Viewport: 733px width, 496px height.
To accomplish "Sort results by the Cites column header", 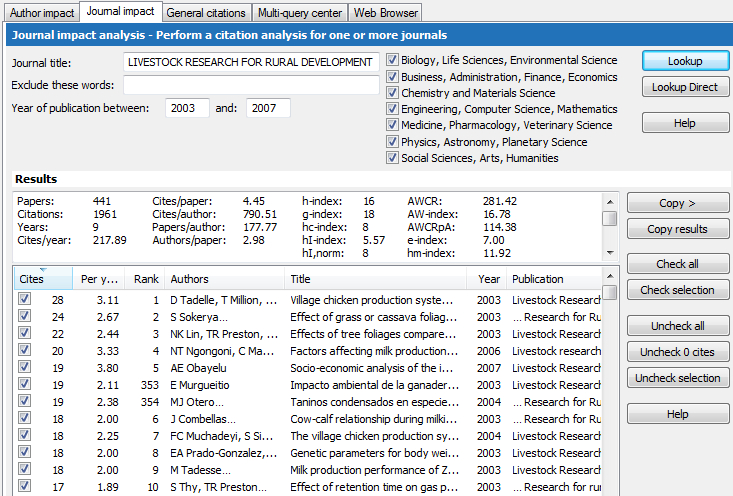I will pos(43,279).
